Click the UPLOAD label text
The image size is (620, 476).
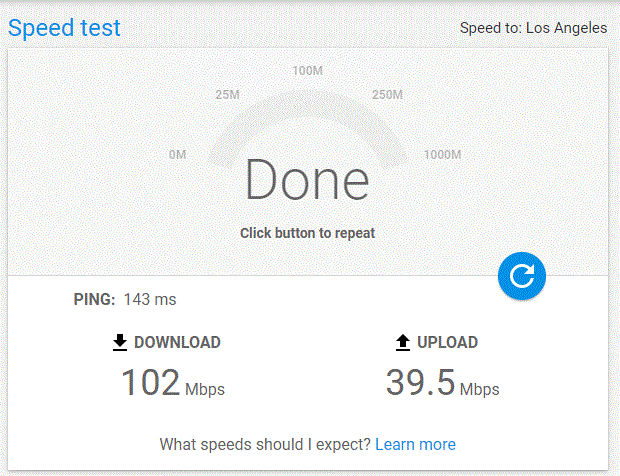pos(447,343)
